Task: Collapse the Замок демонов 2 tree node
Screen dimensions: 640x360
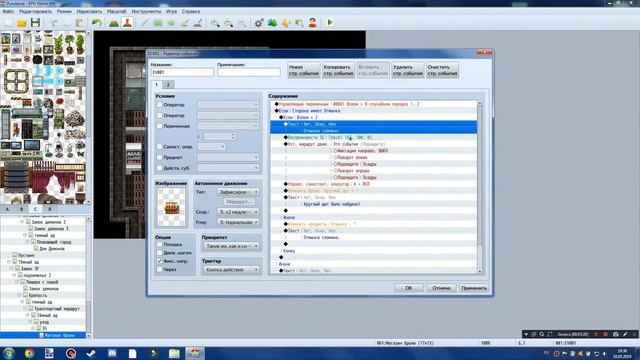Action: 22,222
